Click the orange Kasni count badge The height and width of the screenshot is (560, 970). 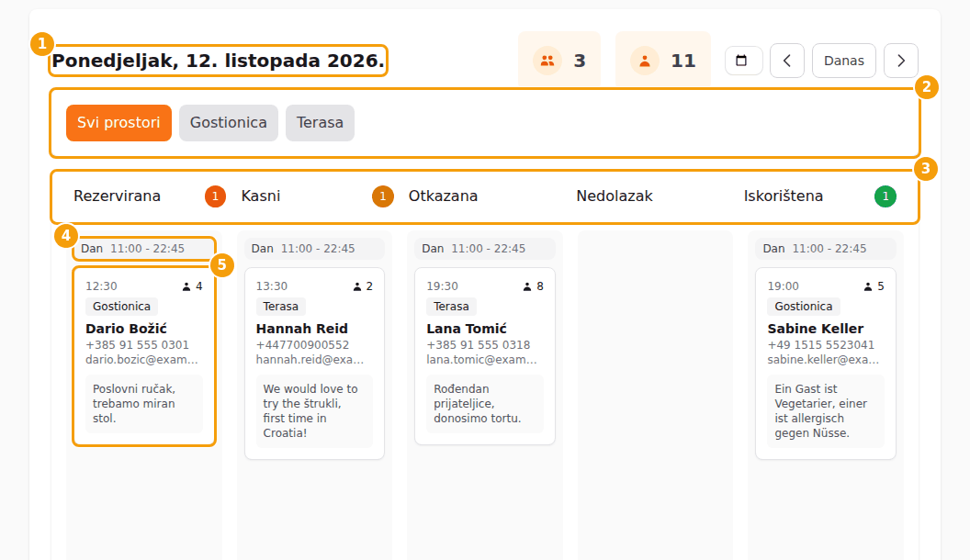coord(383,196)
